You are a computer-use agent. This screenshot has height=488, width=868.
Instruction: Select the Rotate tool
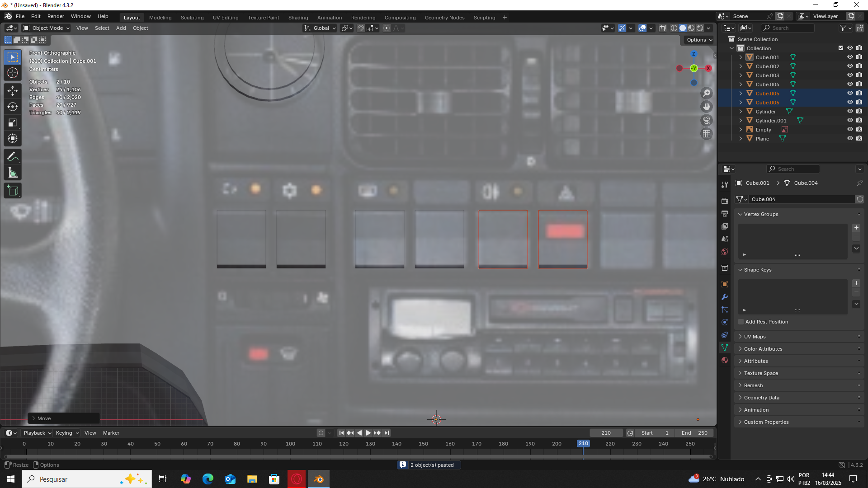coord(13,107)
